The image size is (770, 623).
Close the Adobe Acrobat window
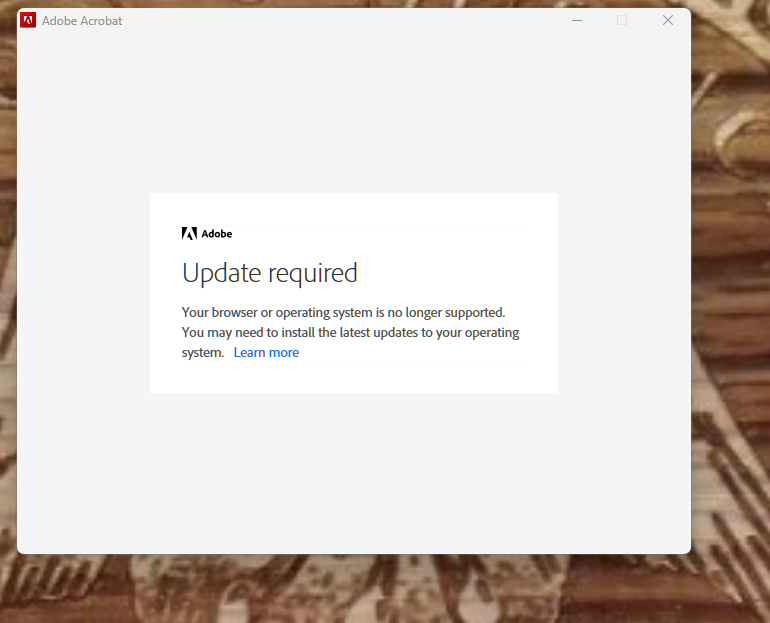(668, 20)
